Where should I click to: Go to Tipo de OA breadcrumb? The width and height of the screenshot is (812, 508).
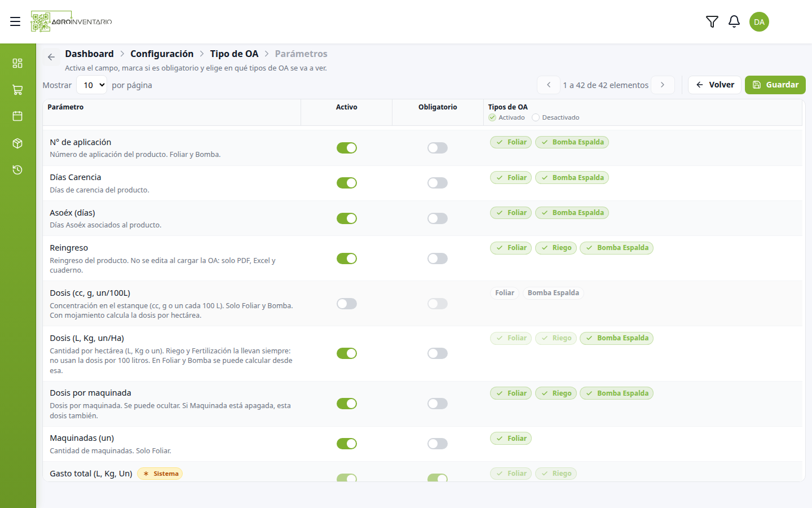(234, 54)
